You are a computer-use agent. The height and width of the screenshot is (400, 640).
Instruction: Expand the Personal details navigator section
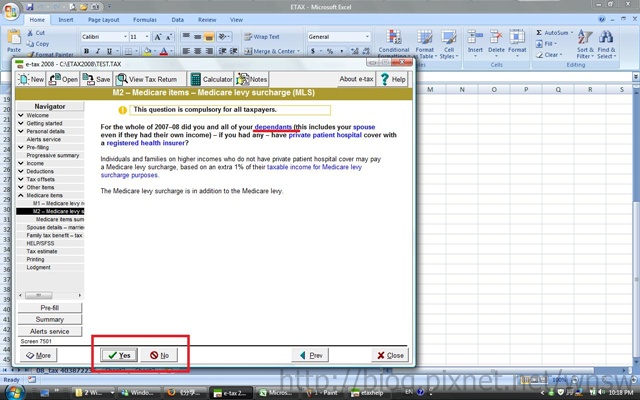tap(21, 131)
